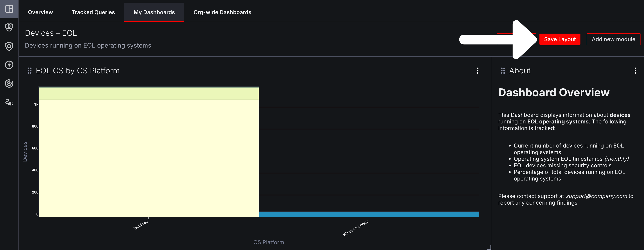Image resolution: width=644 pixels, height=250 pixels.
Task: Open the About module three-dot menu
Action: [635, 71]
